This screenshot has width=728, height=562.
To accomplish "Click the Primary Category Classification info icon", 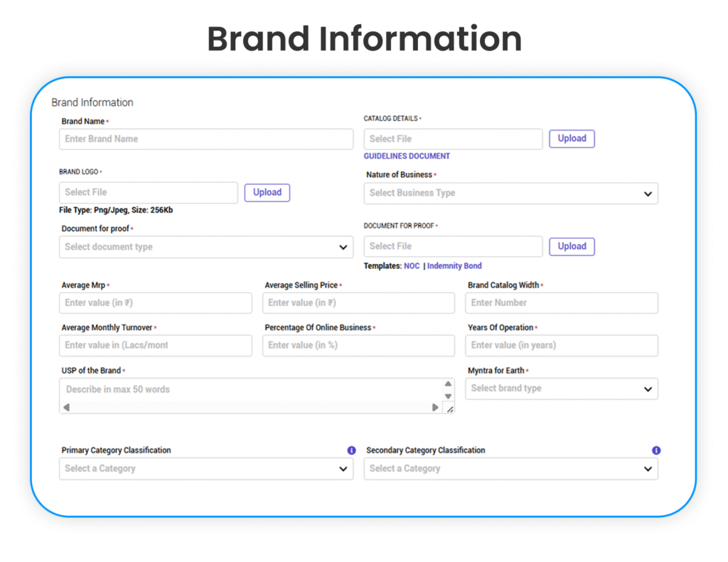I will pyautogui.click(x=351, y=450).
